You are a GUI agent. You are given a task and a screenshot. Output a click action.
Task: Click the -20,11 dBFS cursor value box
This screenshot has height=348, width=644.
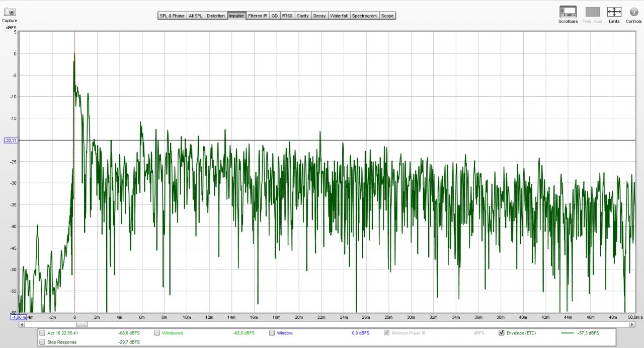click(x=11, y=141)
